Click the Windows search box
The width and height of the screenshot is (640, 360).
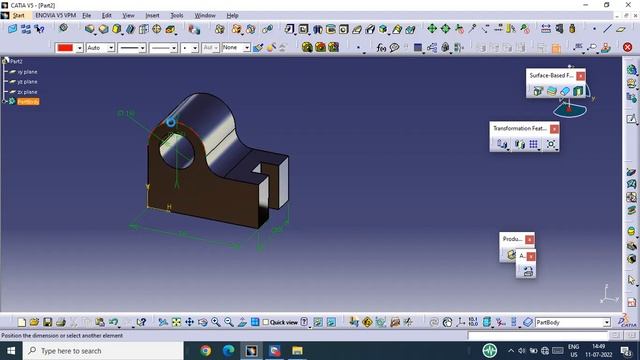click(103, 351)
